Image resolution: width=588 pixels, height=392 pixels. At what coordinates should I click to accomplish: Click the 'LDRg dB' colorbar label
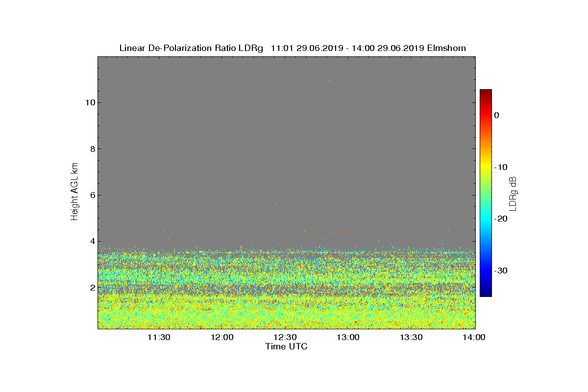pos(513,193)
